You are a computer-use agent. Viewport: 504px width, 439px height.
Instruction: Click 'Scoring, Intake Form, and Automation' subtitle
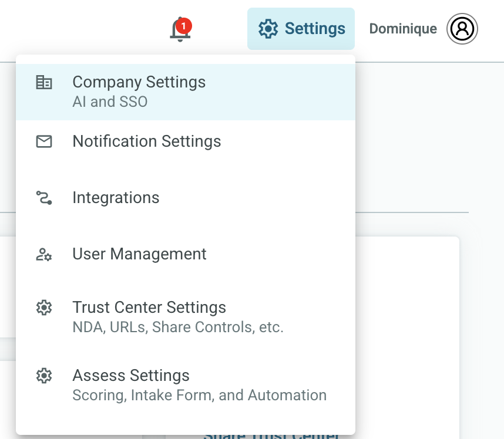pos(200,396)
